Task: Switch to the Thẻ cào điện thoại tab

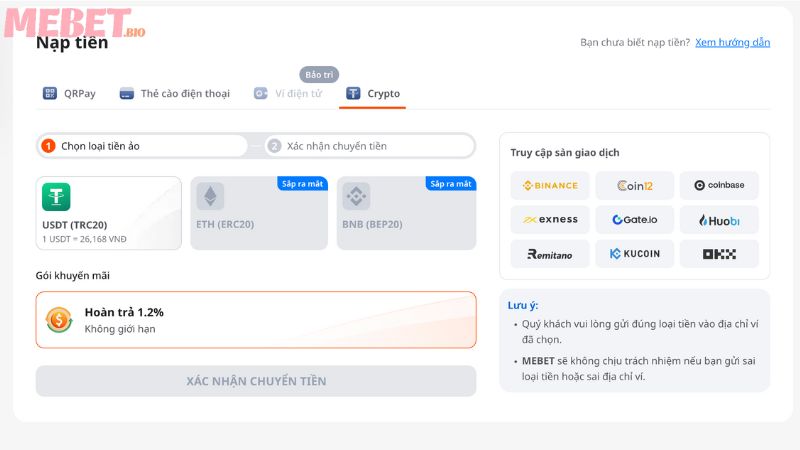Action: 175,94
